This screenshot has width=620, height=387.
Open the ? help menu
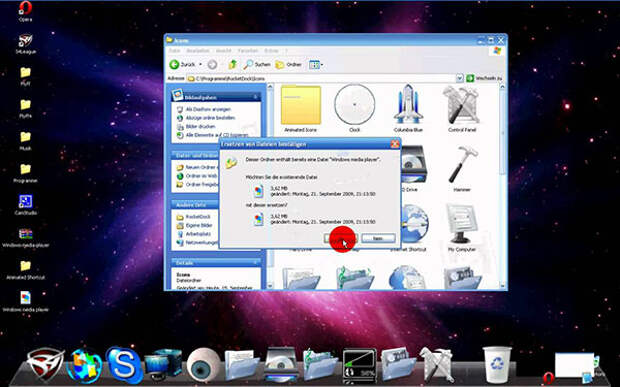click(286, 51)
